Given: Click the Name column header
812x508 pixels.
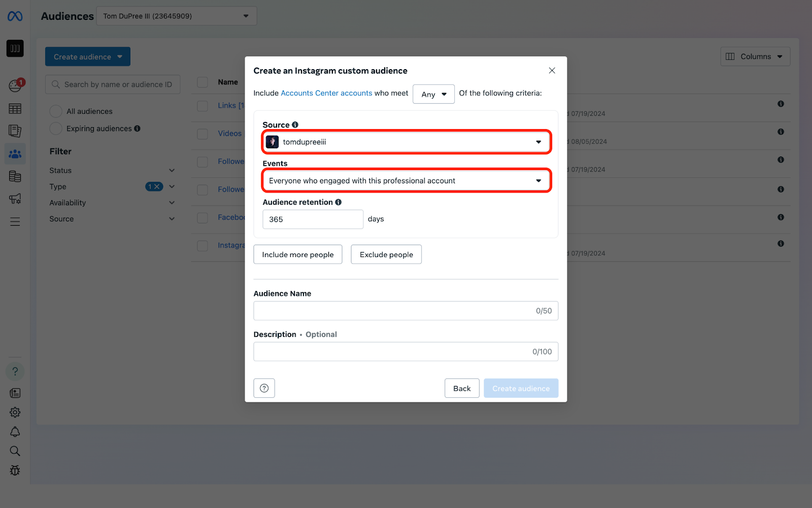Looking at the screenshot, I should tap(228, 82).
